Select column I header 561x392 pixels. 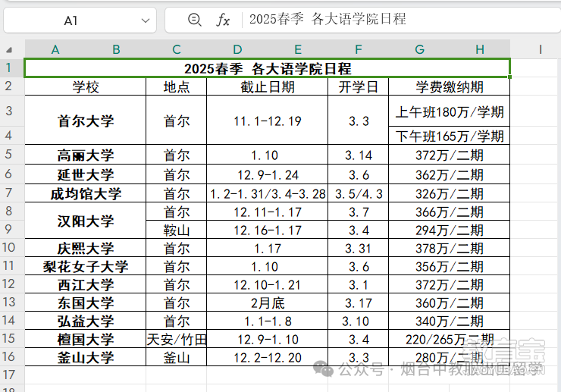[541, 49]
